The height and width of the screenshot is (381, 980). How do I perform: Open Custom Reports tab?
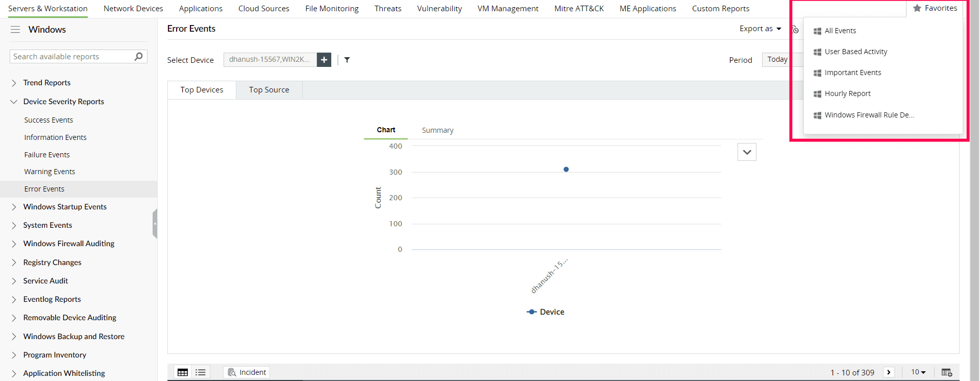coord(721,9)
